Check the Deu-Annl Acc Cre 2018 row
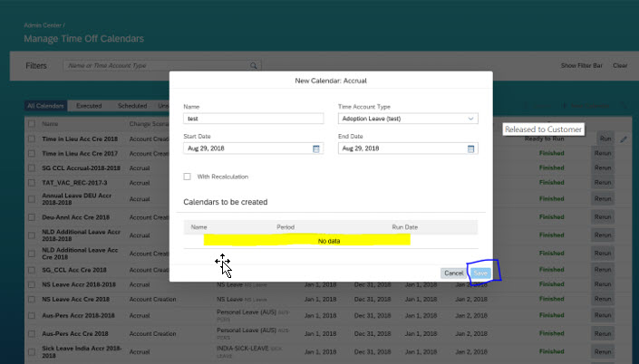The height and width of the screenshot is (364, 639). [x=32, y=217]
